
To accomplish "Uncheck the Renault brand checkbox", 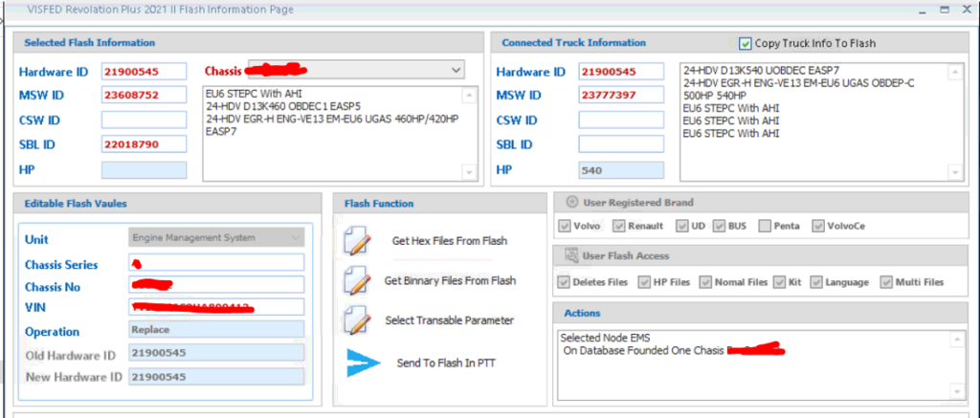I will (619, 226).
